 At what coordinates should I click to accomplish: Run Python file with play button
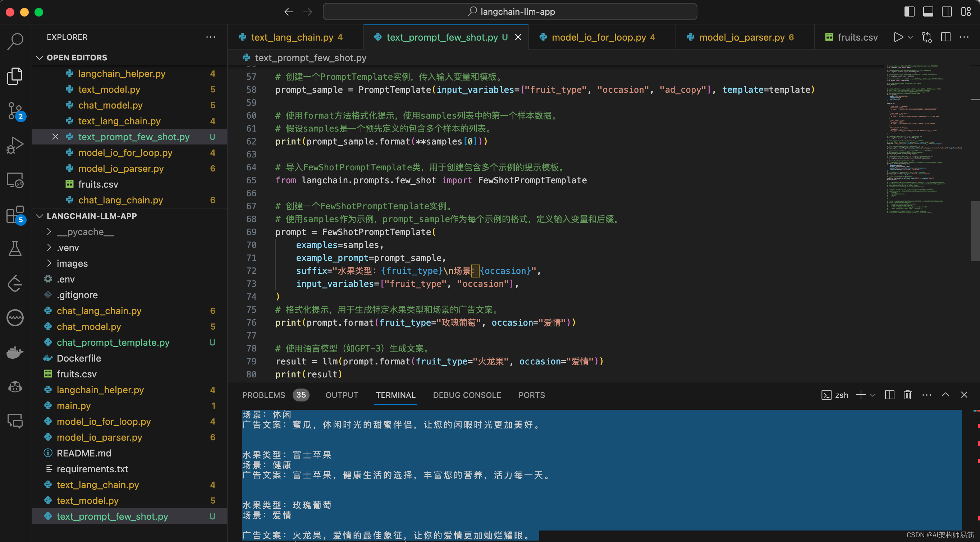point(898,37)
